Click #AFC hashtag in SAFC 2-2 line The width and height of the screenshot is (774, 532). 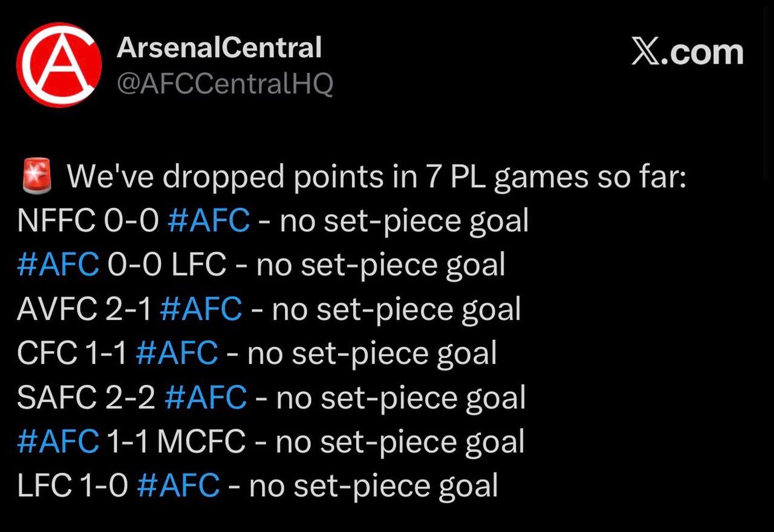tap(205, 397)
